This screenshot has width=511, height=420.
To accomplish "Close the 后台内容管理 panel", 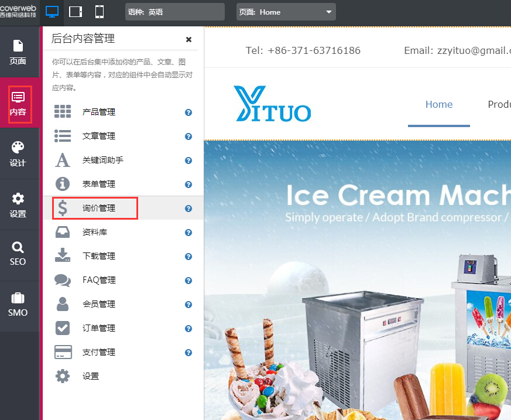I will (188, 39).
